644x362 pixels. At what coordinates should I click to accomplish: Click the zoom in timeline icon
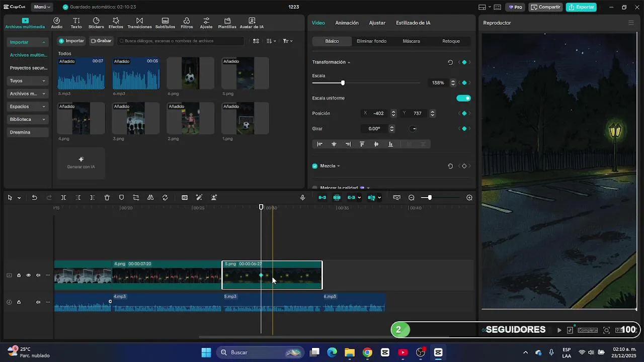pos(469,198)
